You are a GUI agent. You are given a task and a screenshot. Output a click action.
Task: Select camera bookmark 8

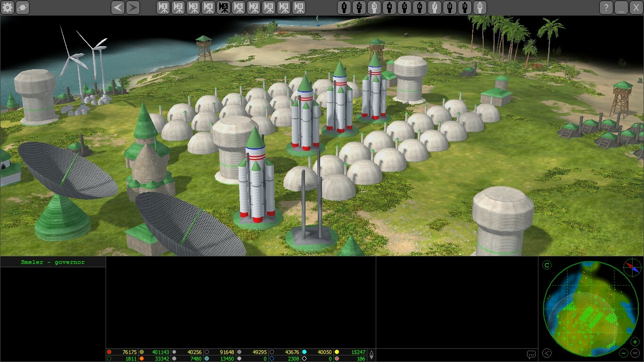click(x=269, y=8)
